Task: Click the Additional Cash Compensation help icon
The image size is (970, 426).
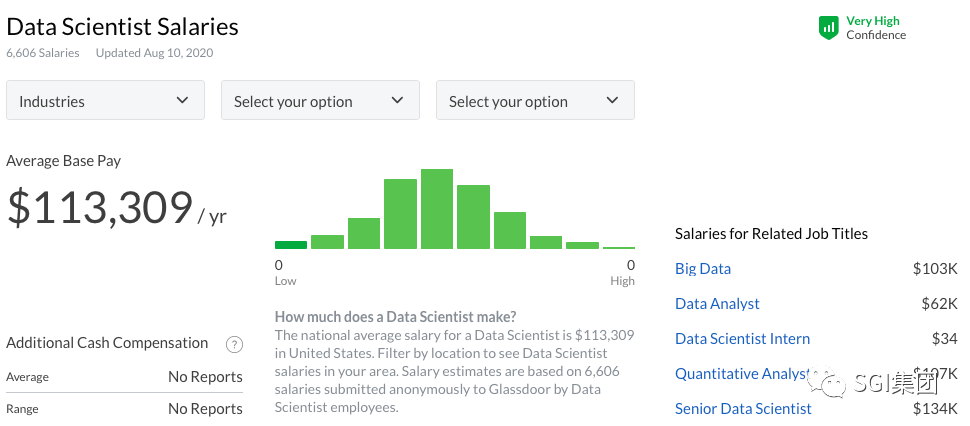Action: coord(234,344)
